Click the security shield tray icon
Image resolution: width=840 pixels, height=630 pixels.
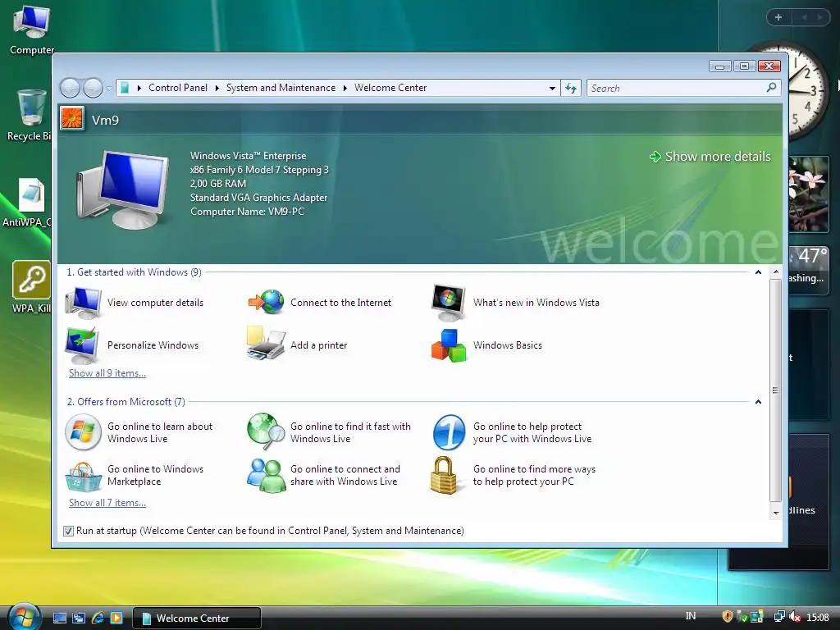click(728, 617)
